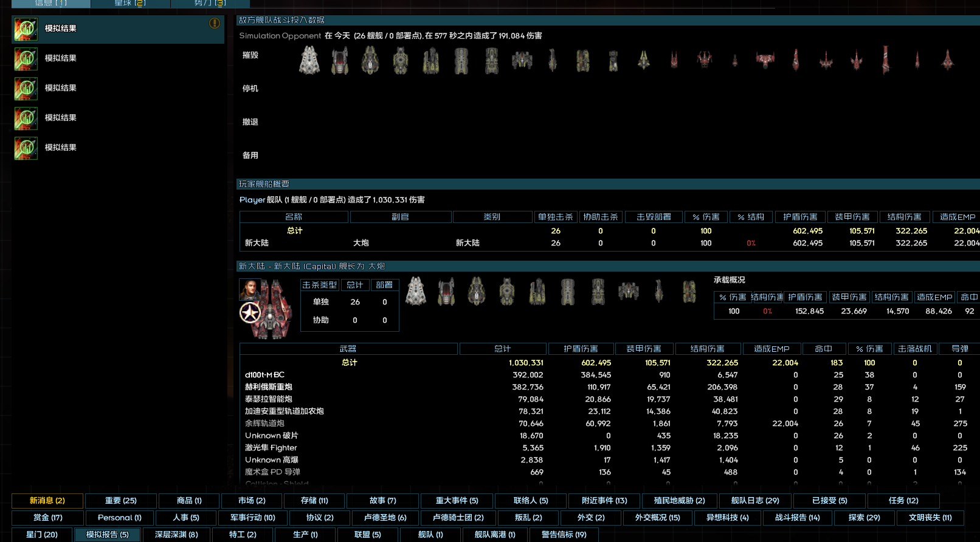Click the 赫利俄斯重炮 weapon row
The height and width of the screenshot is (542, 980).
pyautogui.click(x=610, y=387)
